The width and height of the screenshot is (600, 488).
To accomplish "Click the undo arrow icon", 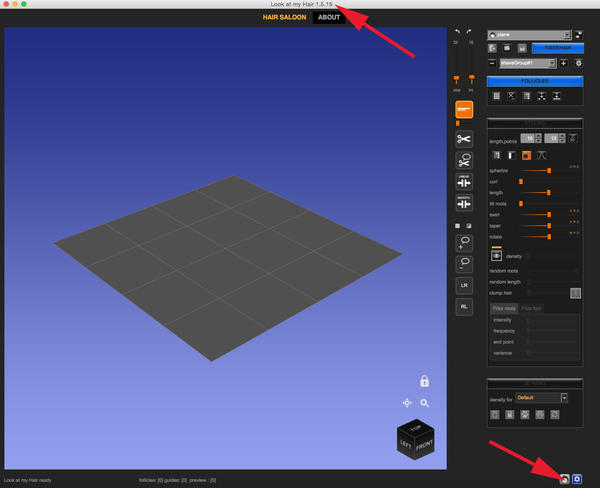I will (457, 31).
